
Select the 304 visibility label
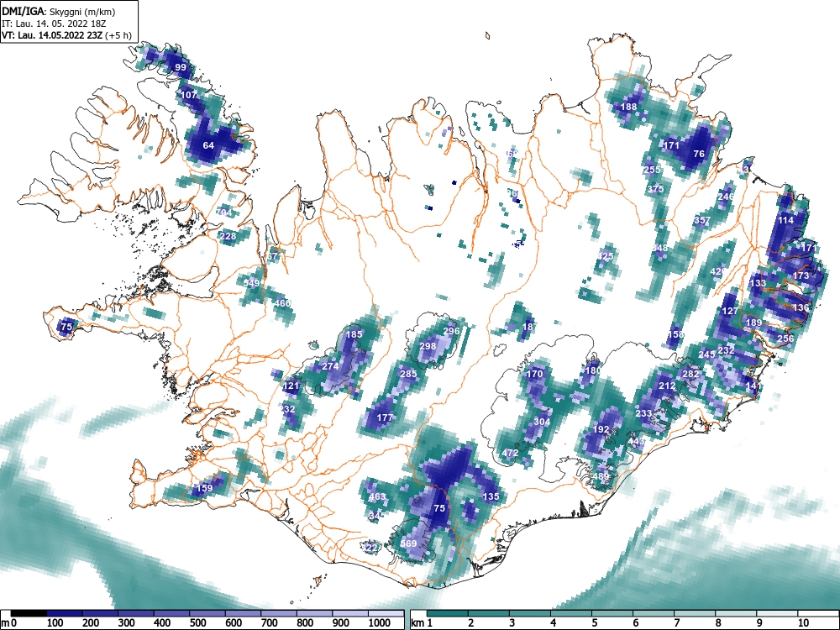click(542, 422)
